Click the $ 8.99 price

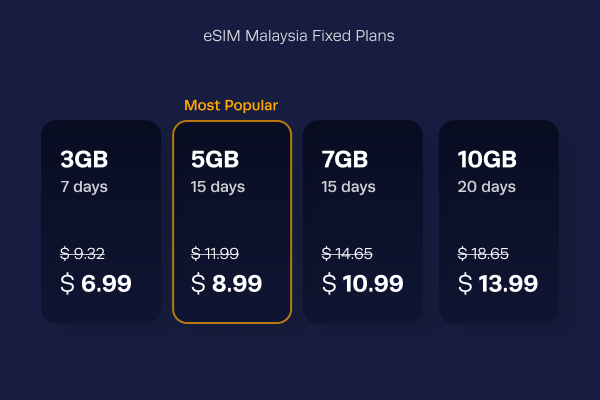coord(227,284)
